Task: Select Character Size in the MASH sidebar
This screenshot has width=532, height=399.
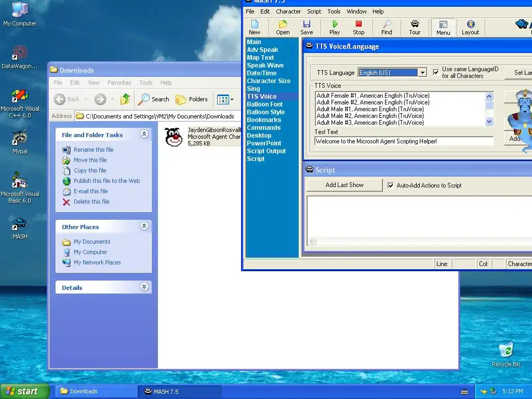Action: (x=269, y=81)
